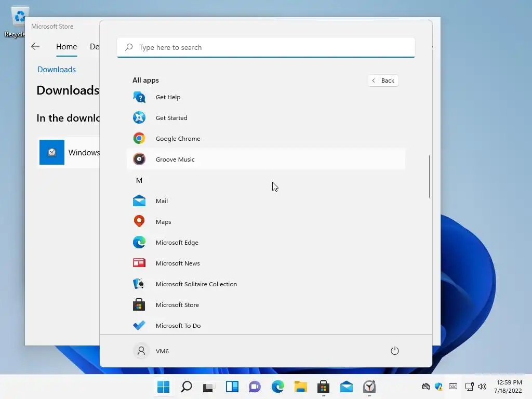Open Task View on taskbar
The width and height of the screenshot is (532, 399).
(209, 387)
